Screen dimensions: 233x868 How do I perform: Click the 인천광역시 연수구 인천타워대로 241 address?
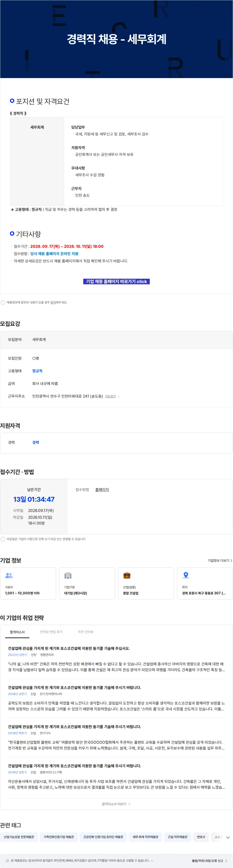point(67,396)
